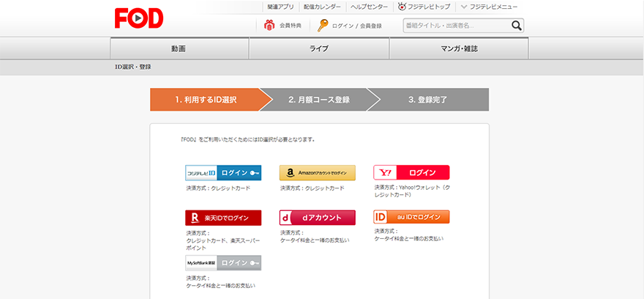Click ログイン / 会員登録 link
The height and width of the screenshot is (299, 644).
coord(357,26)
